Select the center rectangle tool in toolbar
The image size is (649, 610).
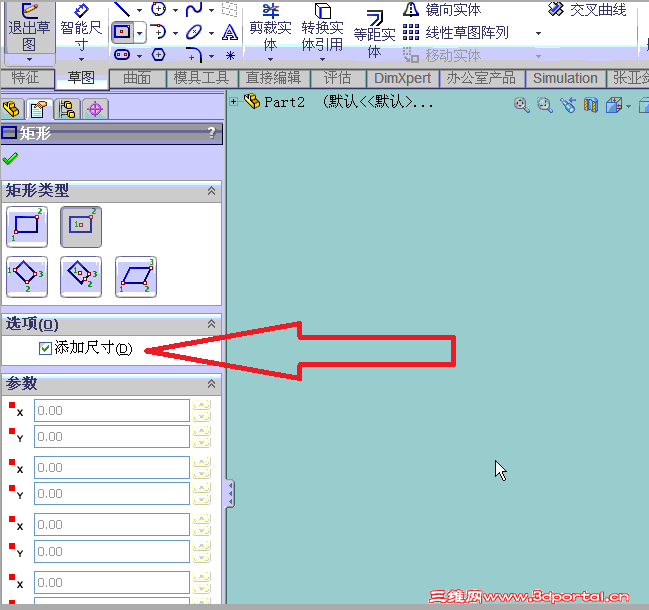tap(122, 32)
